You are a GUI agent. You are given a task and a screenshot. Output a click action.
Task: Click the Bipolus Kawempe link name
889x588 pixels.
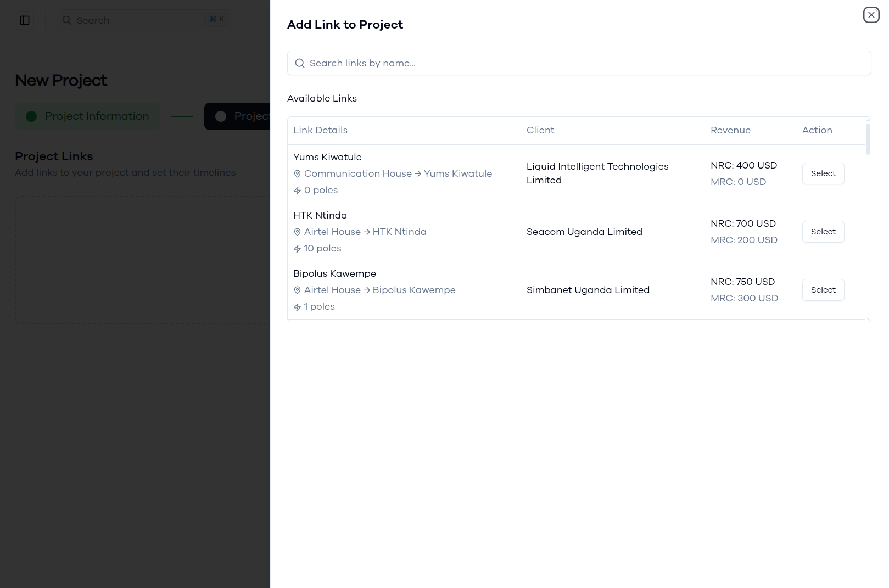click(334, 273)
